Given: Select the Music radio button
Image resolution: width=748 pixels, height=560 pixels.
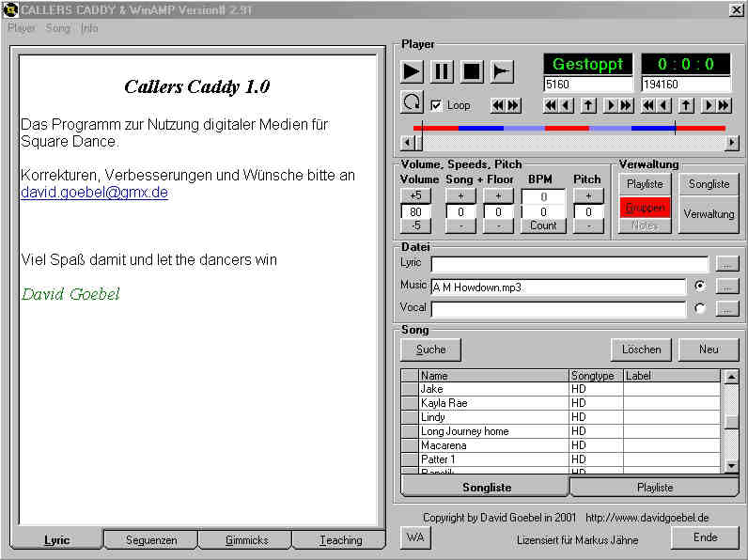Looking at the screenshot, I should (x=699, y=286).
